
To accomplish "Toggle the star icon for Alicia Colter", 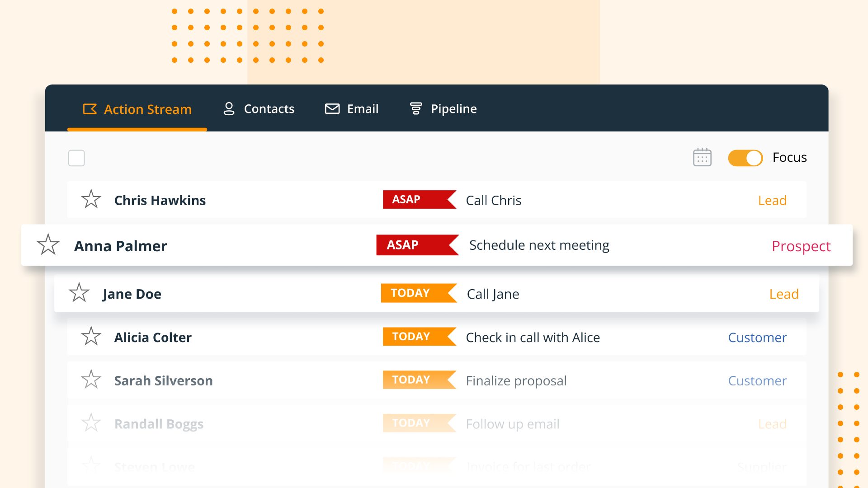I will tap(90, 337).
